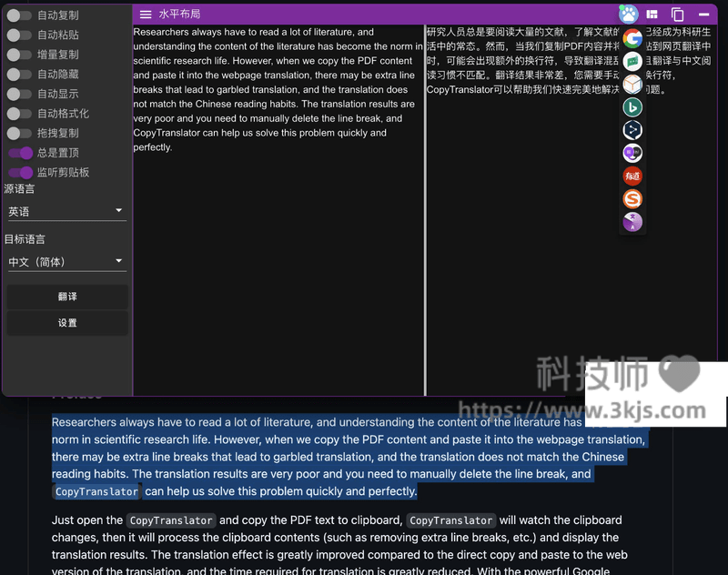The width and height of the screenshot is (728, 575).
Task: Choose the Google translation engine icon
Action: tap(632, 38)
